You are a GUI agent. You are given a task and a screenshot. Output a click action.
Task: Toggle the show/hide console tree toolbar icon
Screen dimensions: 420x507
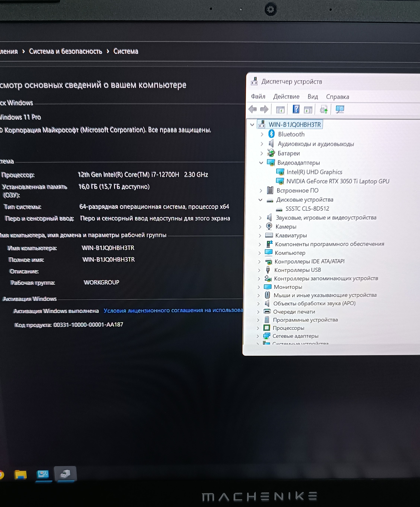pos(280,110)
